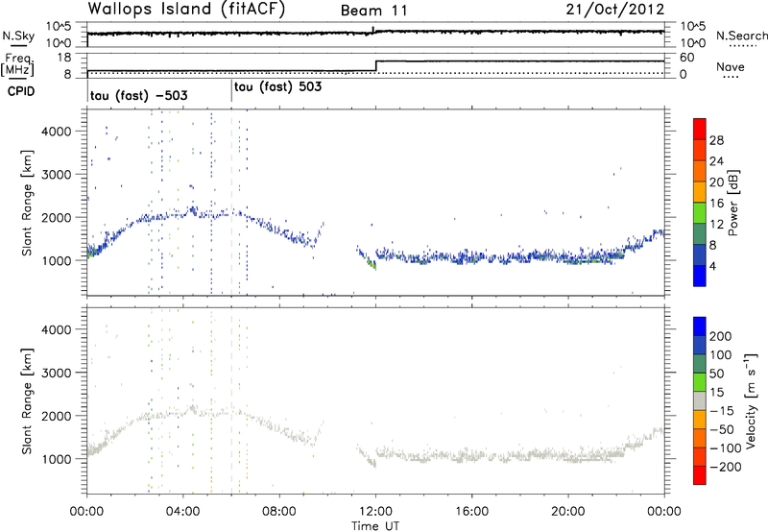Screen dimensions: 768x532
Task: Click the '3000' tick on the velocity panel
Action: click(x=56, y=373)
